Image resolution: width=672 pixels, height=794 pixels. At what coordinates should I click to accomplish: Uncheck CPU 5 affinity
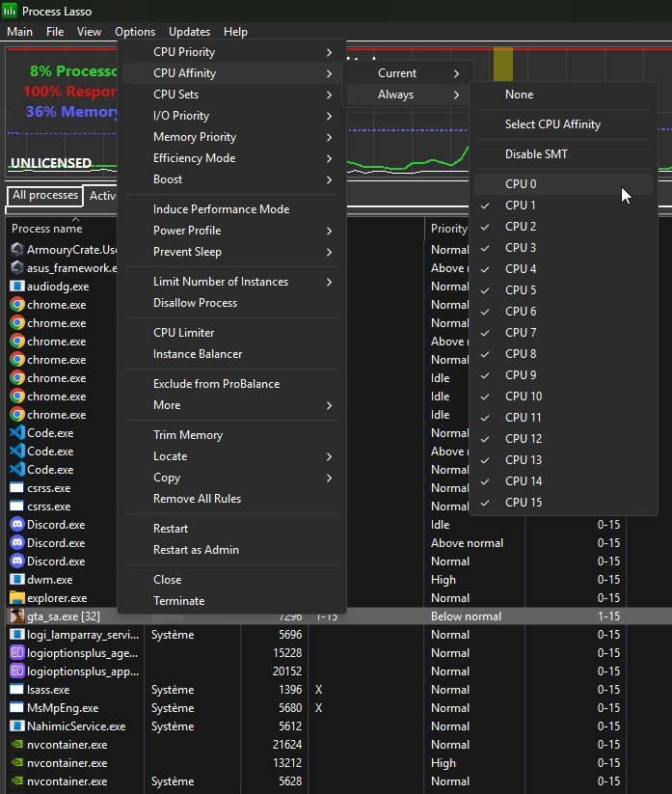[x=563, y=290]
